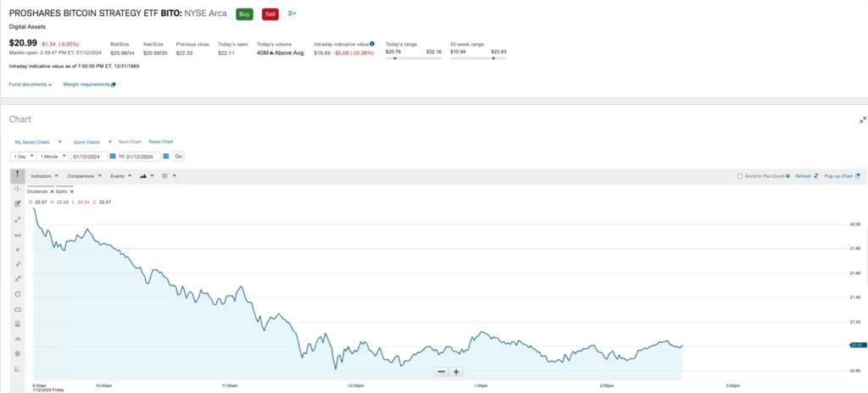Click the Today's open value $22.11
This screenshot has width=868, height=393.
tap(227, 53)
